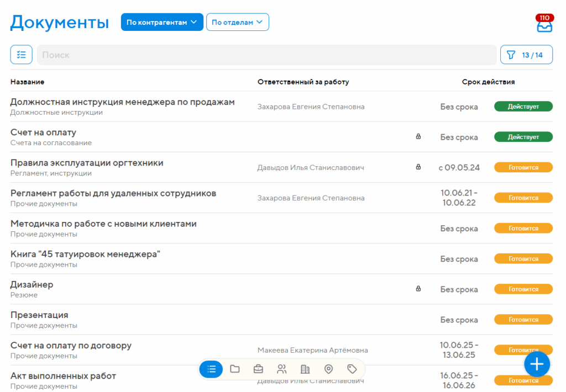Open the filter showing 13 / 14
The image size is (566, 392).
point(526,54)
